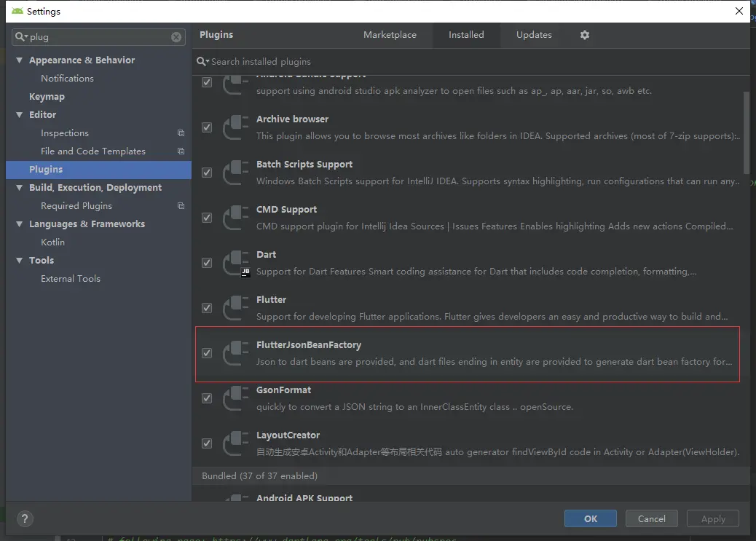Collapse the Editor tree section

pos(19,115)
